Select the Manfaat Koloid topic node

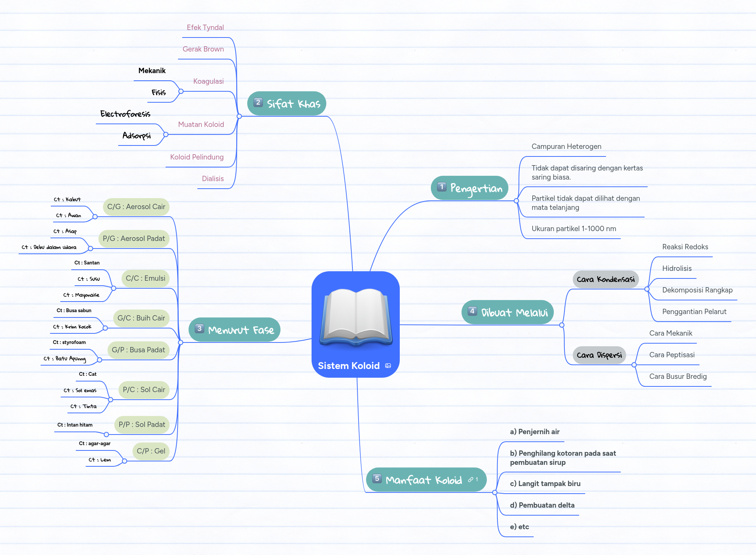click(426, 480)
